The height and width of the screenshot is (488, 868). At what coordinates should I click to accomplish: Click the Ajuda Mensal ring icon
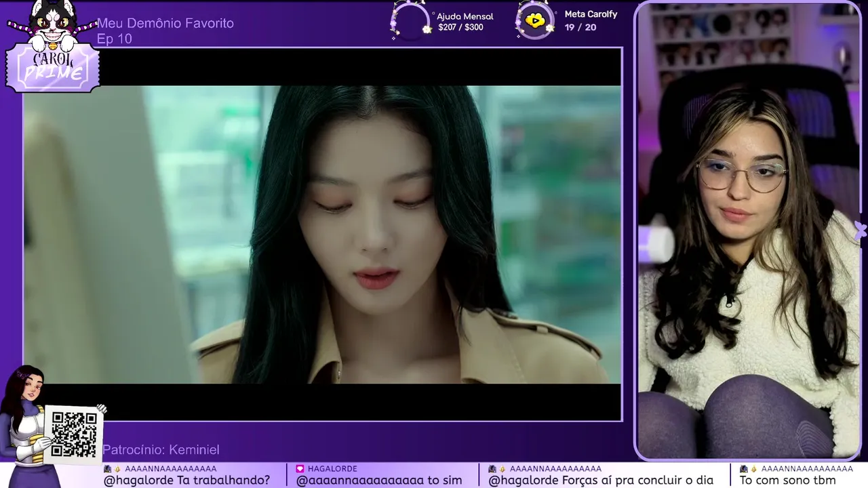411,21
